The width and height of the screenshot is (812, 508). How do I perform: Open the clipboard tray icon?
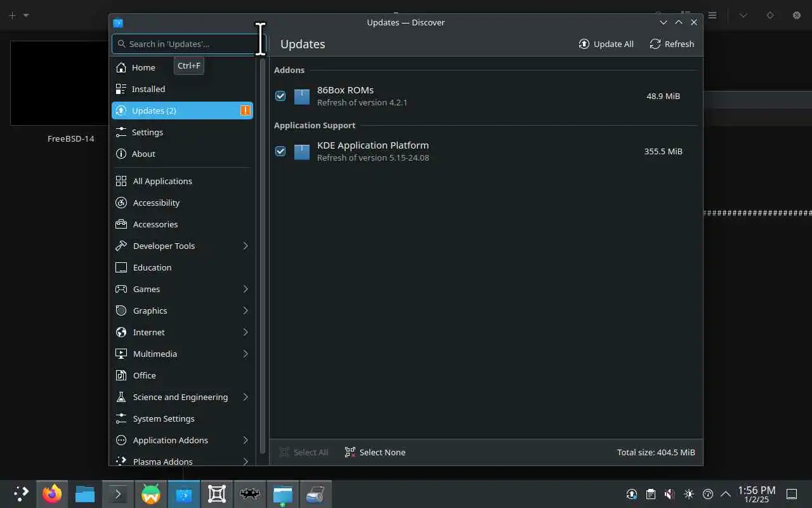click(x=651, y=493)
